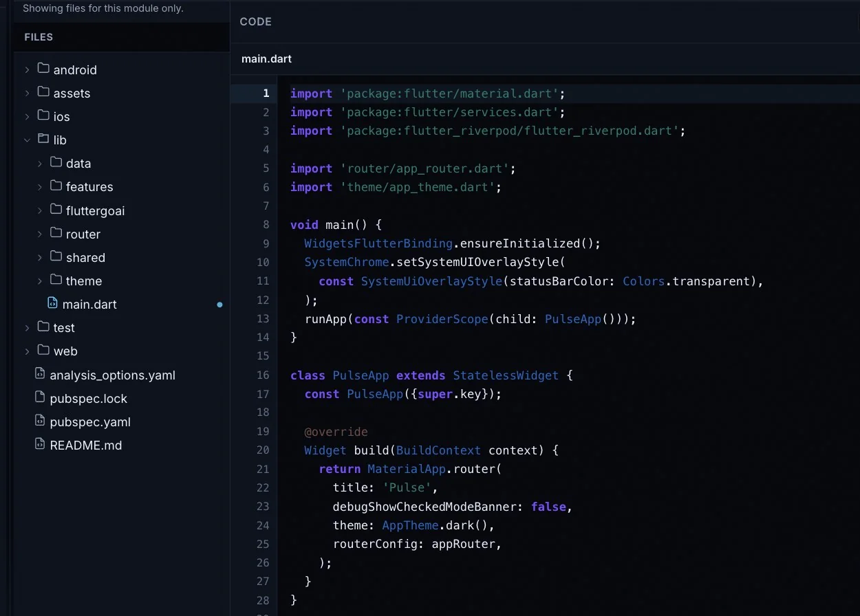Expand the data subfolder chevron
This screenshot has height=616, width=860.
point(40,164)
